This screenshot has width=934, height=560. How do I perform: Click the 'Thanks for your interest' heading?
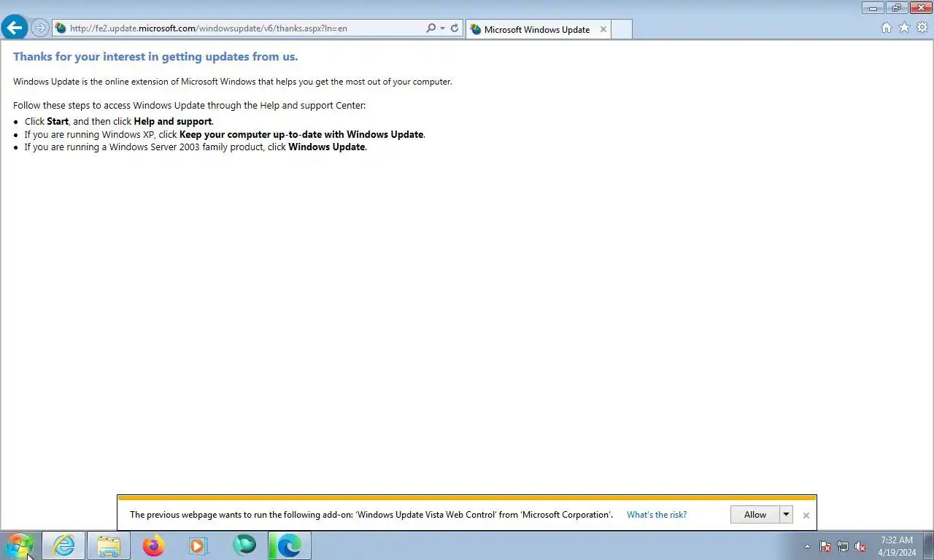click(155, 57)
